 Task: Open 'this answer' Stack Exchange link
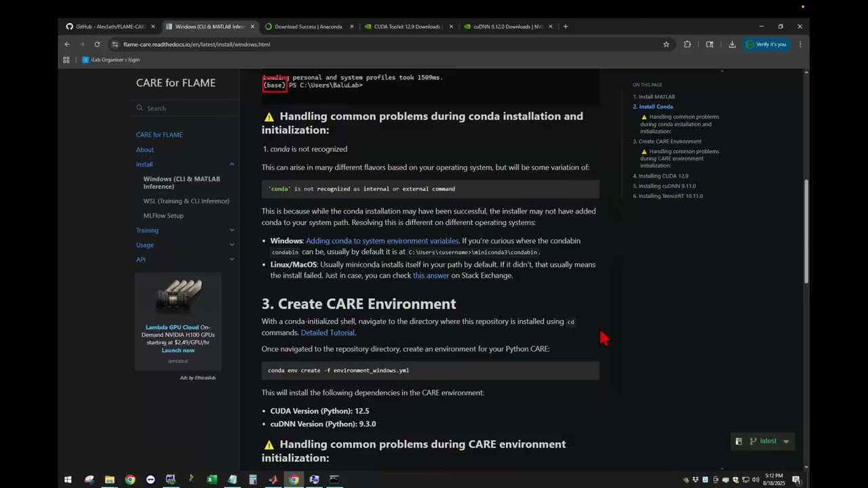coord(431,275)
